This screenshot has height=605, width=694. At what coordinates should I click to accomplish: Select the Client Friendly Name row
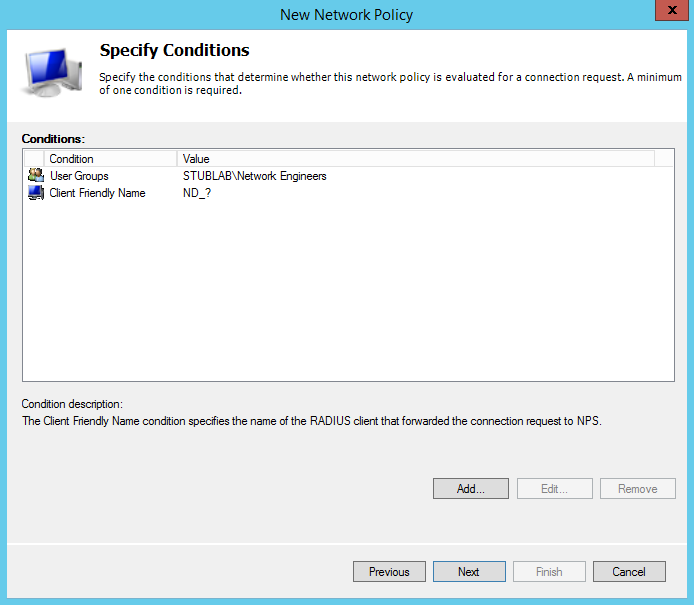[348, 193]
